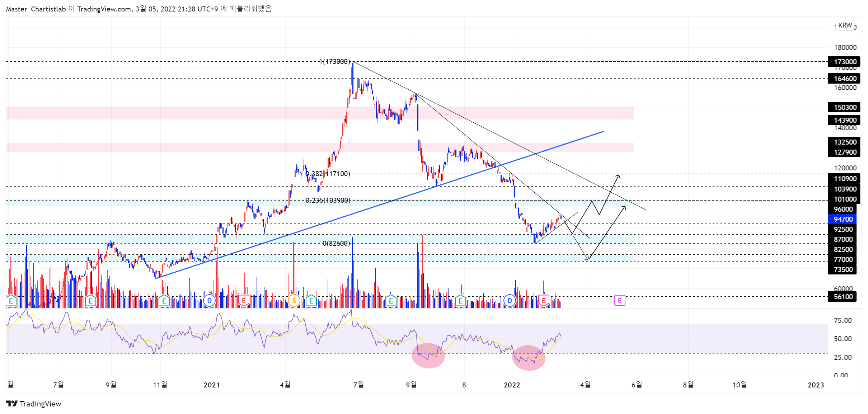Select the 87000 price label
This screenshot has height=414, width=868.
(842, 239)
